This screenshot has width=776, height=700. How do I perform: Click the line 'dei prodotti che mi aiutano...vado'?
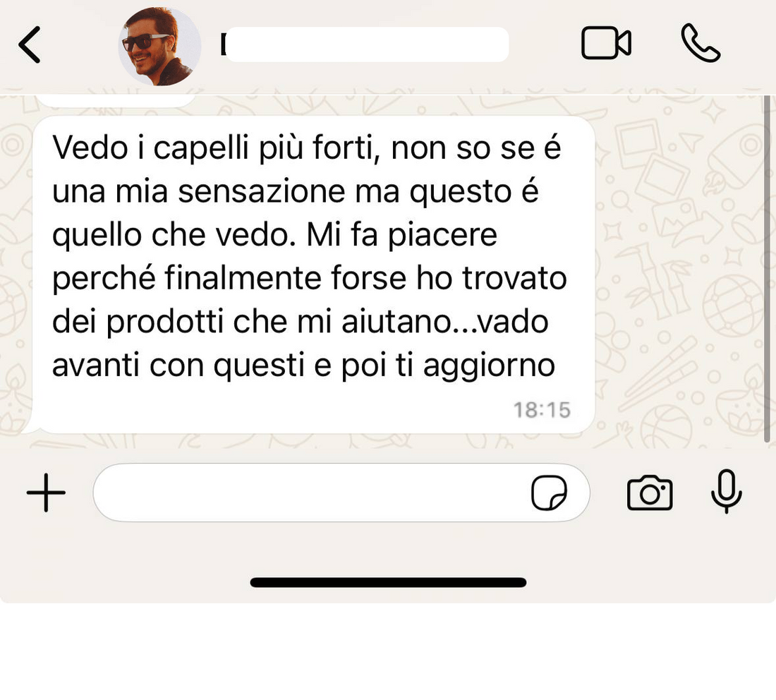coord(301,322)
